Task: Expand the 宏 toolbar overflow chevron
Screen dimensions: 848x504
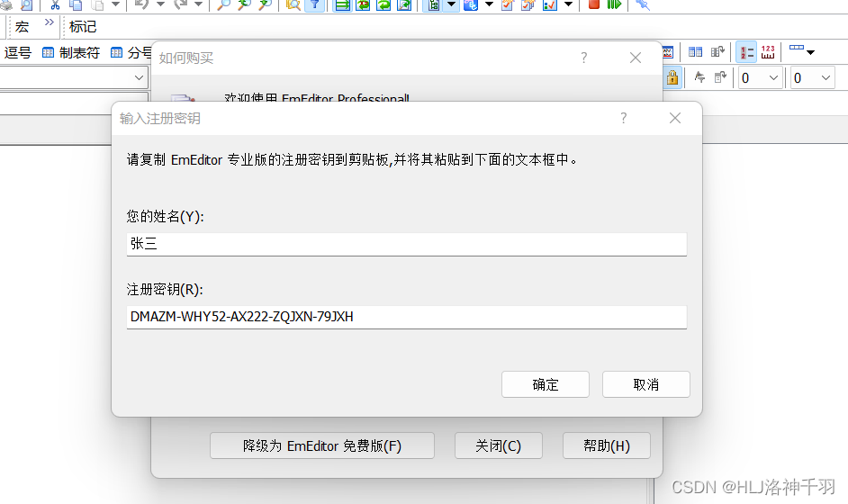Action: [50, 22]
